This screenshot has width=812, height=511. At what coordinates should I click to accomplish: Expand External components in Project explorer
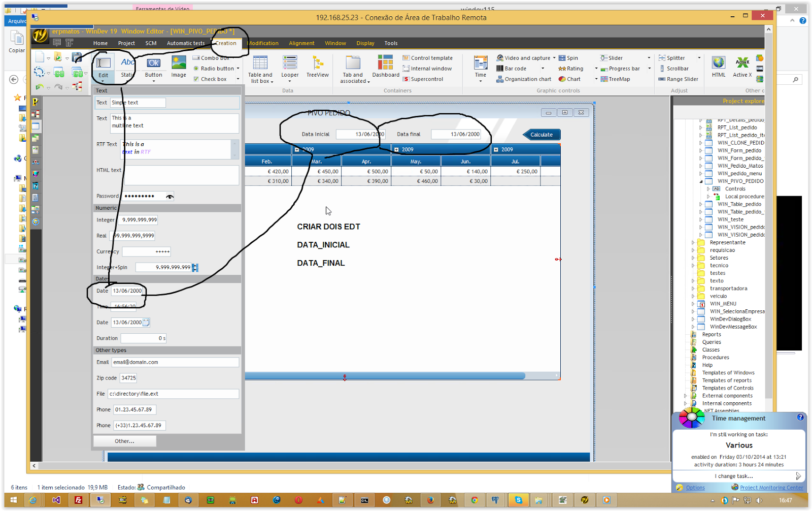(x=685, y=396)
